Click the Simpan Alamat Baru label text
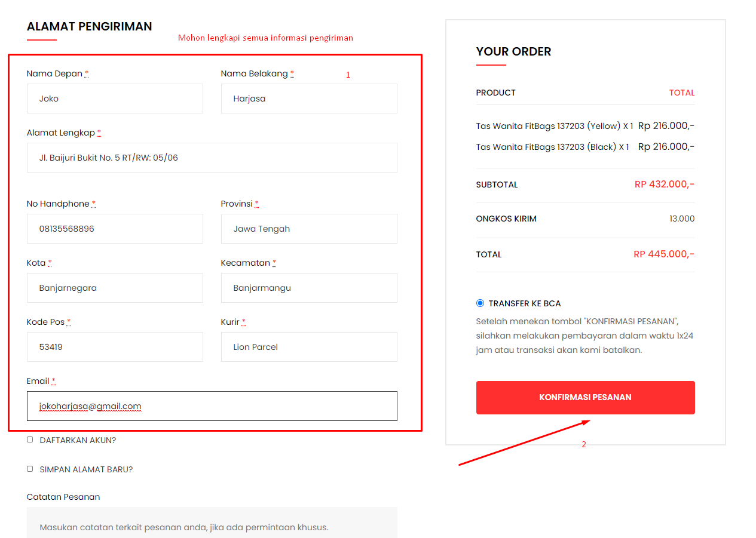 (86, 469)
